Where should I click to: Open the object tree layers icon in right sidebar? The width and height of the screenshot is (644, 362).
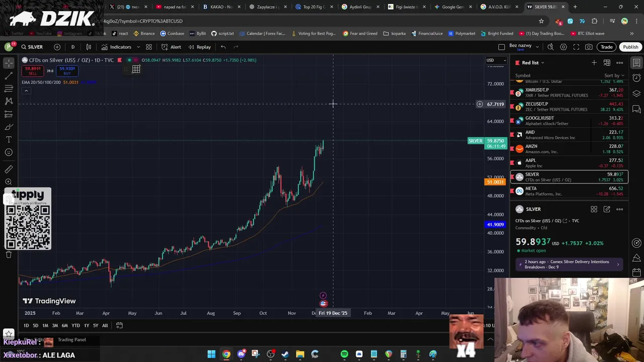click(636, 94)
